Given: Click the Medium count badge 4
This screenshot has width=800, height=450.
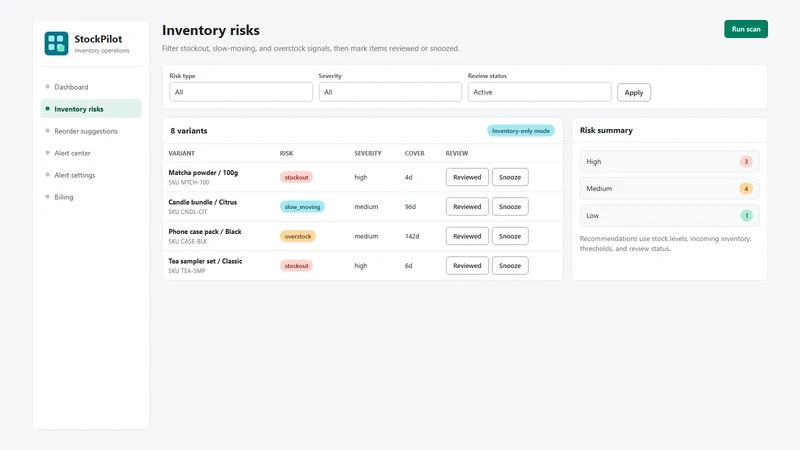Looking at the screenshot, I should tap(746, 188).
